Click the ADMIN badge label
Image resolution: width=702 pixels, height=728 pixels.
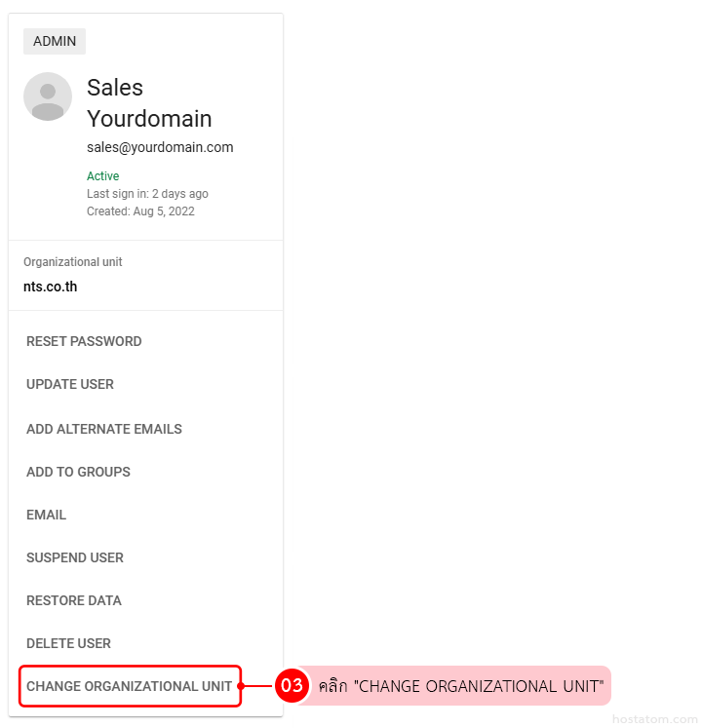(55, 41)
